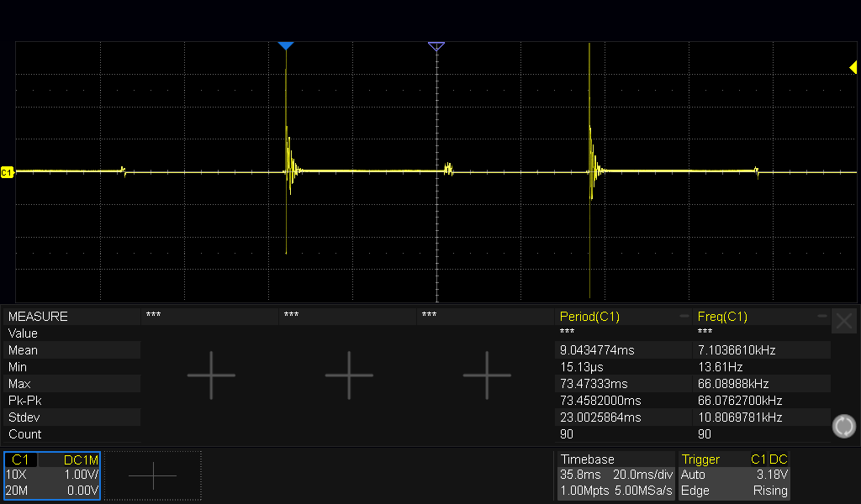861x504 pixels.
Task: Select the yellow trigger level arrow
Action: pos(852,68)
